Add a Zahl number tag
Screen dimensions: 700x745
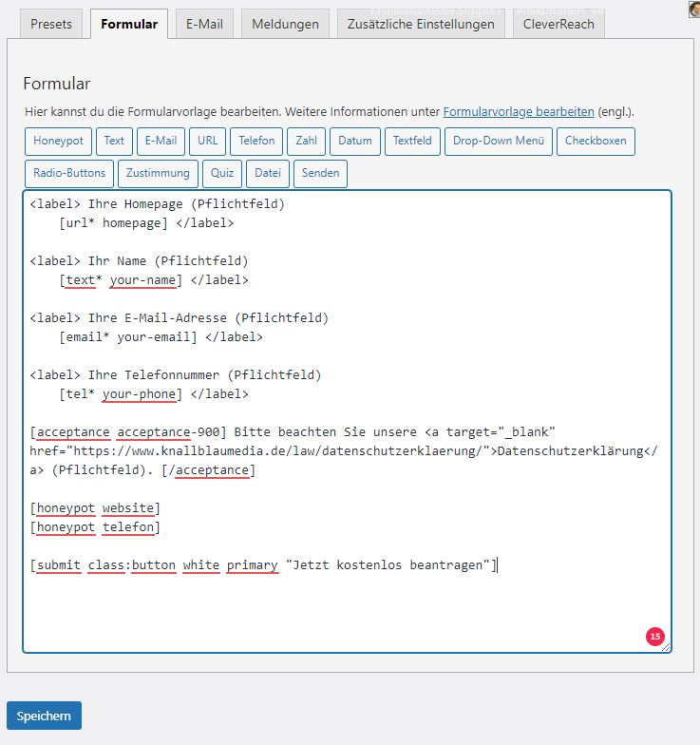[x=306, y=141]
